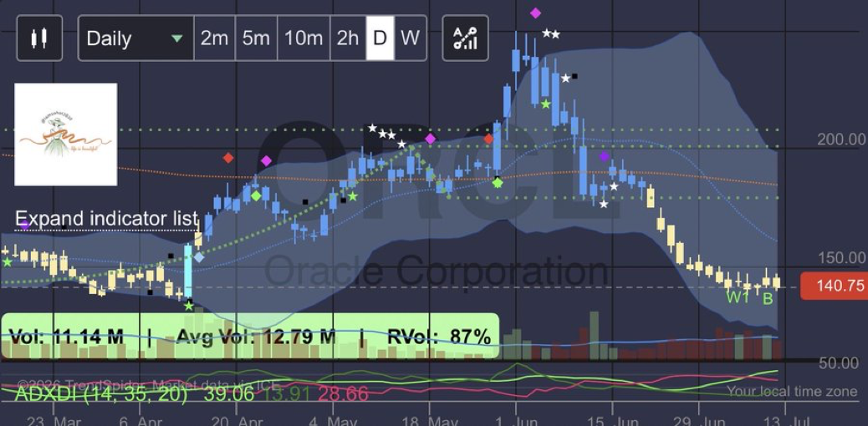This screenshot has width=868, height=426.
Task: Click the 150.00 price axis label
Action: pos(841,258)
